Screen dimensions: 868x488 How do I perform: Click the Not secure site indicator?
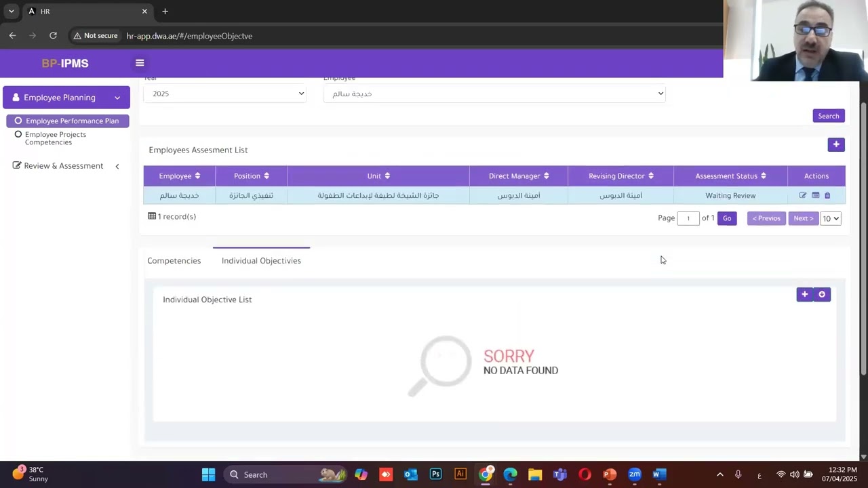tap(96, 36)
